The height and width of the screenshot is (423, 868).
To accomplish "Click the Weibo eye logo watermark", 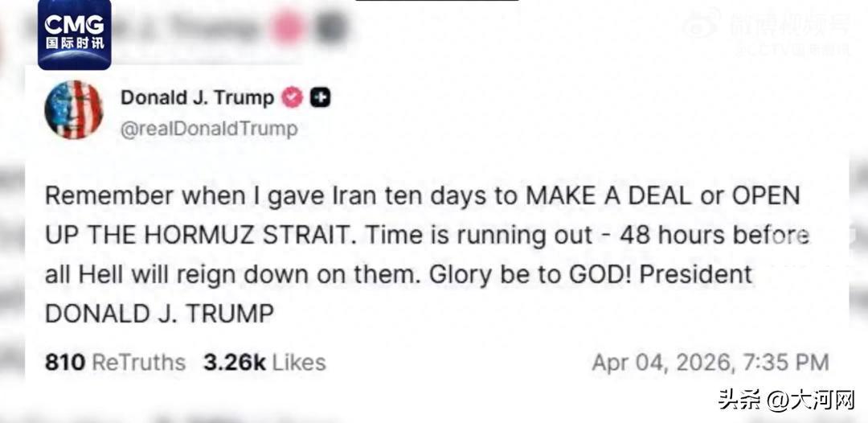I will coord(704,26).
